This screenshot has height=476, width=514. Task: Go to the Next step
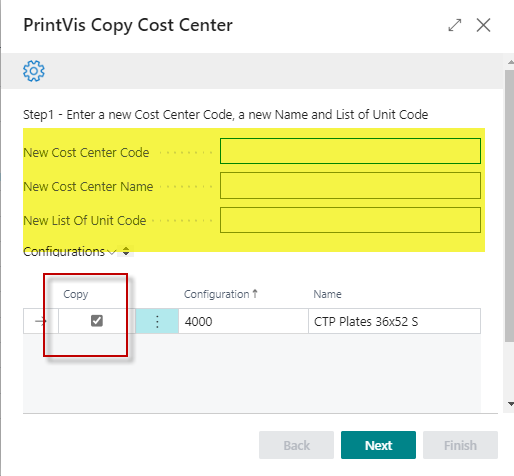coord(378,445)
